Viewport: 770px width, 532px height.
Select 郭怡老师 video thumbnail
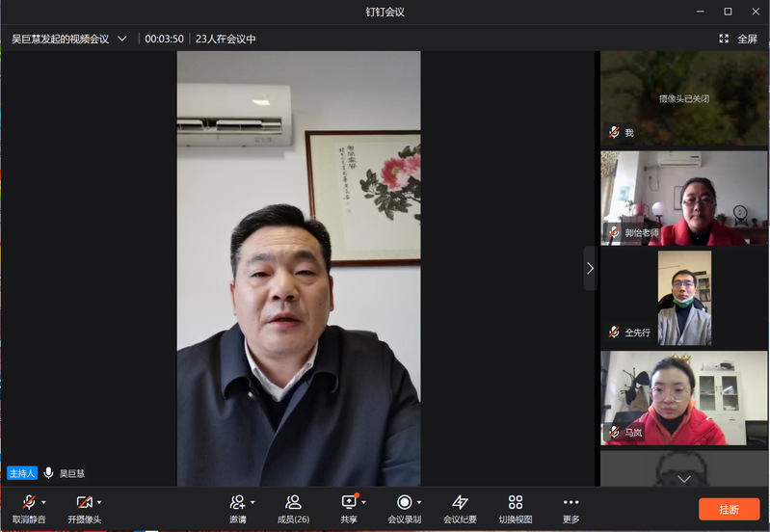[x=684, y=198]
